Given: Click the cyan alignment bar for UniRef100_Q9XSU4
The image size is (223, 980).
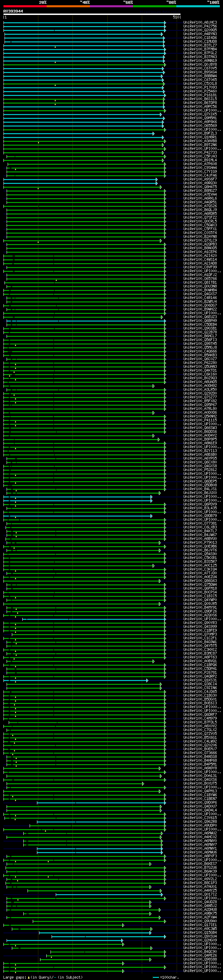Looking at the screenshot, I should pos(107,936).
